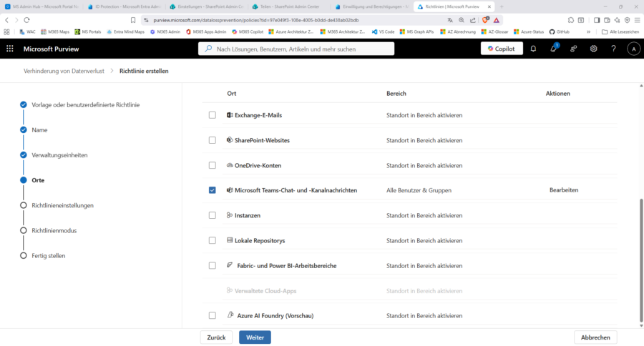Open the Azure-Status bookmark
This screenshot has height=346, width=644.
pyautogui.click(x=529, y=31)
